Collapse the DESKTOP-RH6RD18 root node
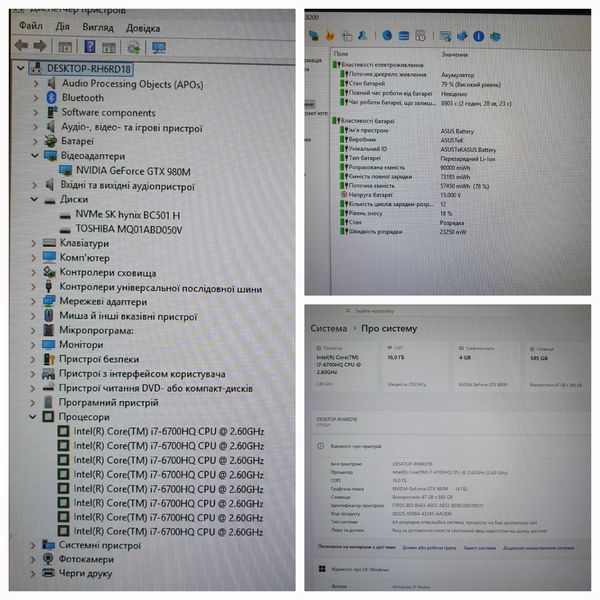 click(21, 68)
